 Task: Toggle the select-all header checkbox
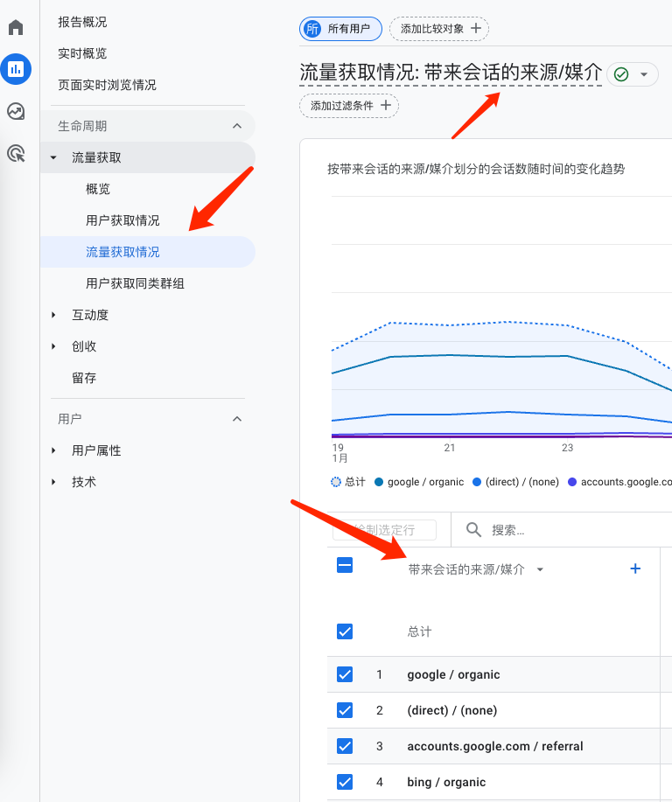pos(345,565)
